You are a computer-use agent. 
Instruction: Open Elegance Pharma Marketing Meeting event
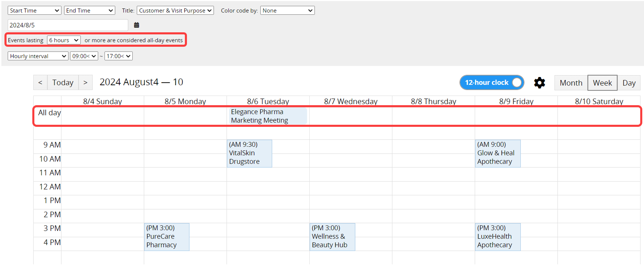pos(267,116)
